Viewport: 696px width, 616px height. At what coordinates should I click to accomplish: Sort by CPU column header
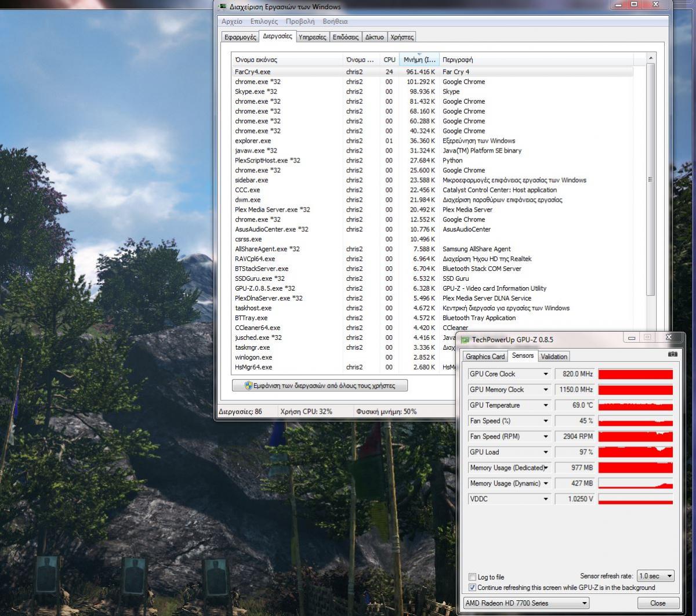(389, 60)
